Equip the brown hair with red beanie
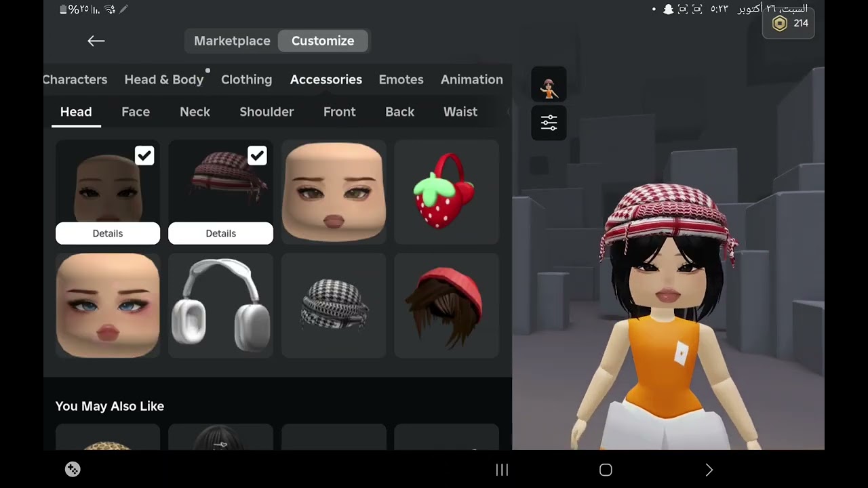868x488 pixels. [446, 305]
